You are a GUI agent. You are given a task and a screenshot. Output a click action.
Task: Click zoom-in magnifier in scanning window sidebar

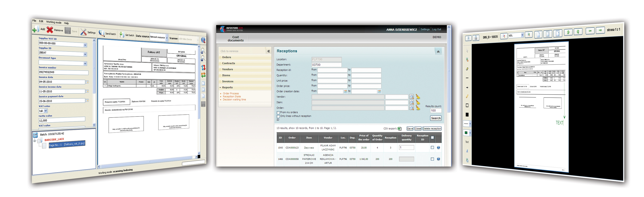click(x=203, y=51)
